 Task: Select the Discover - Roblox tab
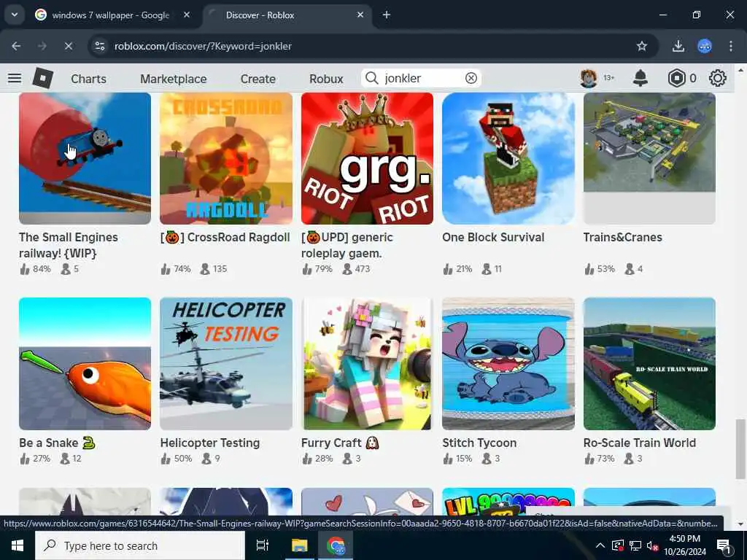coord(286,15)
